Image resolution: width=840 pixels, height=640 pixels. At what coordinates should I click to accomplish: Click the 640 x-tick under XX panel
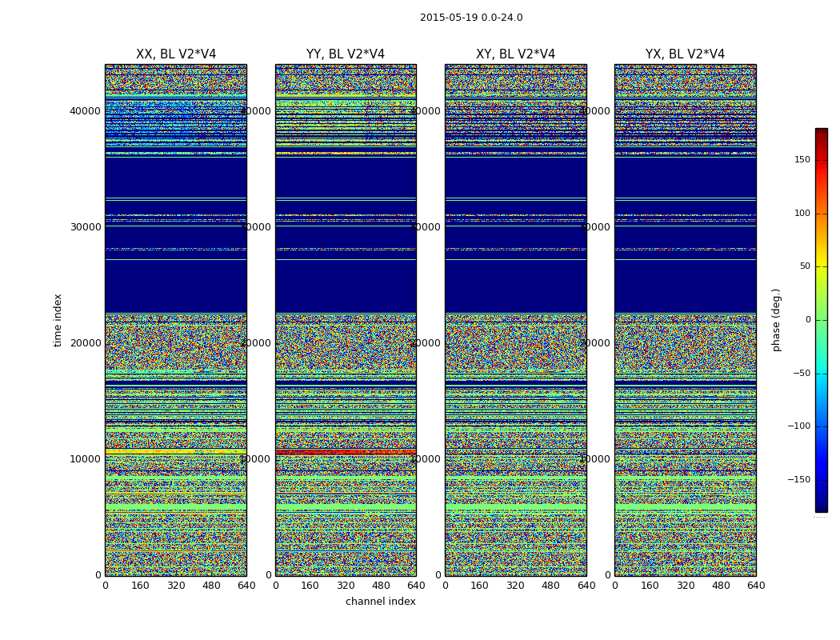pyautogui.click(x=246, y=586)
